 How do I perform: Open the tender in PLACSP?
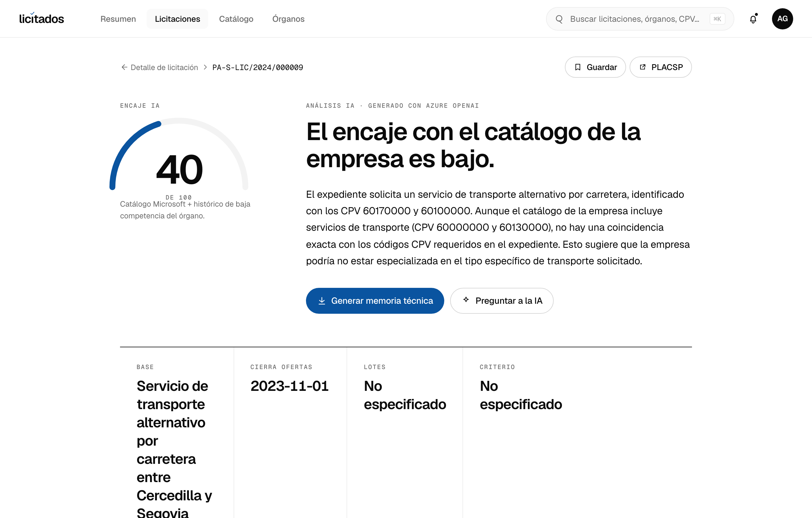click(x=660, y=67)
